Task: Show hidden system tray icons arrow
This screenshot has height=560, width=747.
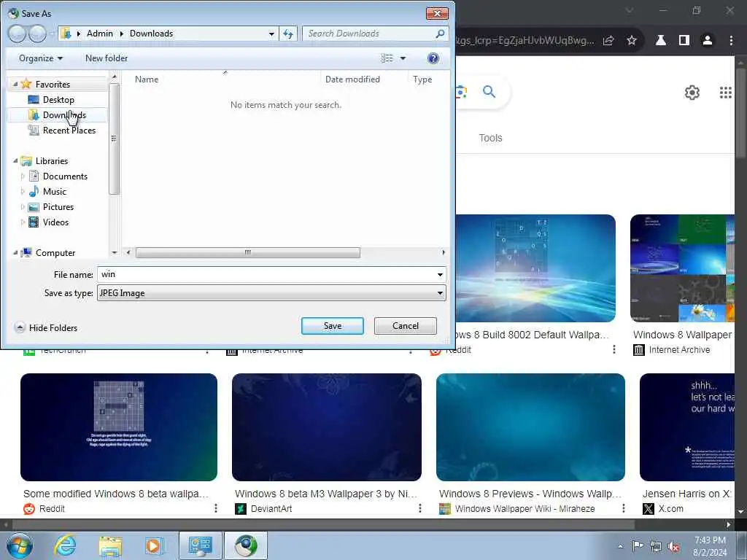Action: [x=620, y=546]
